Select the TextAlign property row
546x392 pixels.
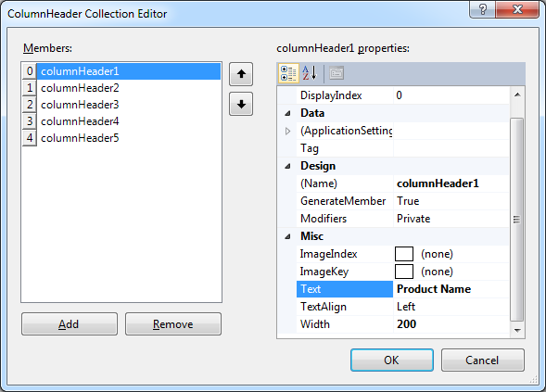[402, 307]
